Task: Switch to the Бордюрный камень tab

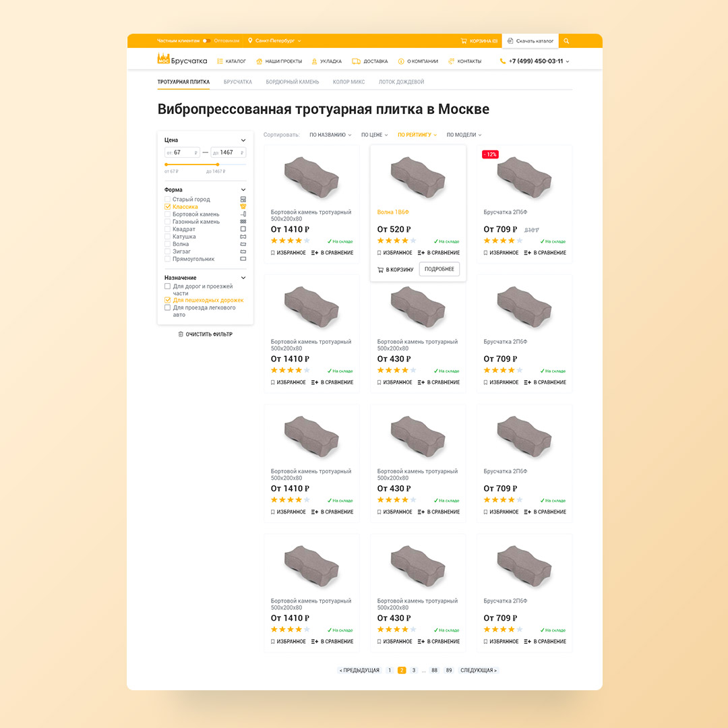Action: (293, 82)
